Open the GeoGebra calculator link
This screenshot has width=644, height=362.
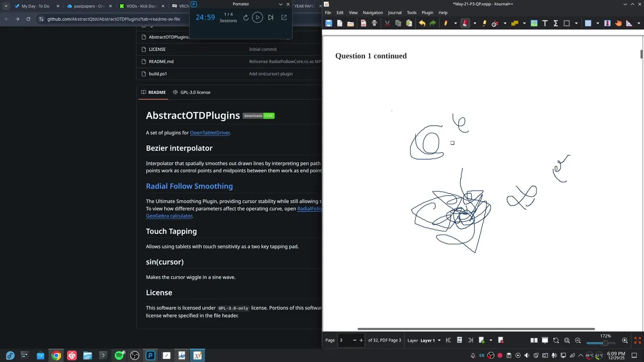coord(169,216)
